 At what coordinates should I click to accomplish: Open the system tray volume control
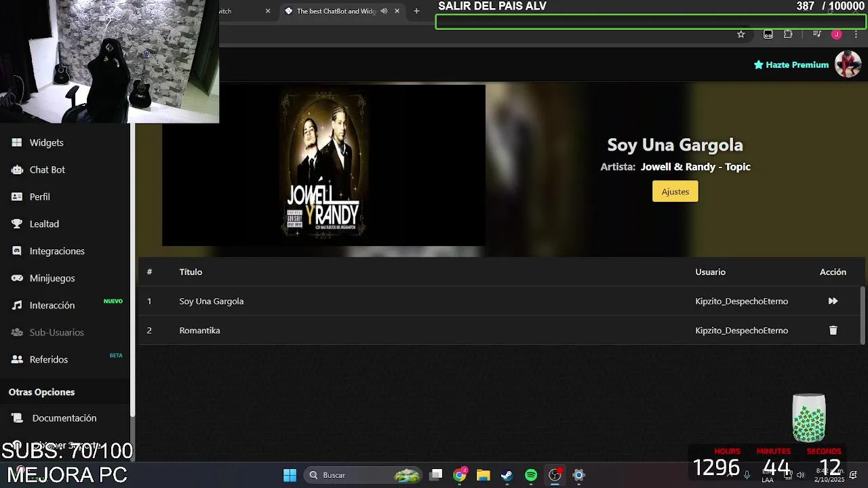point(800,474)
